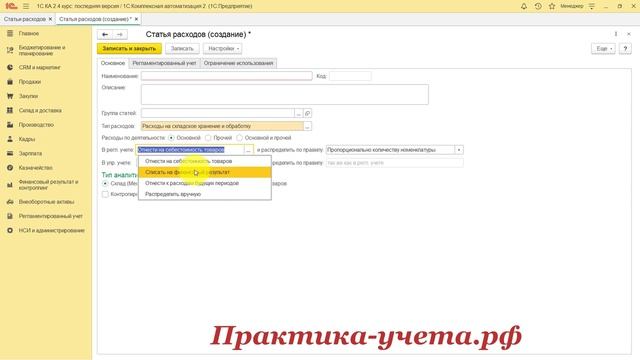Open Внеоборотные активы section
Screen dimensions: 640x360
46,202
